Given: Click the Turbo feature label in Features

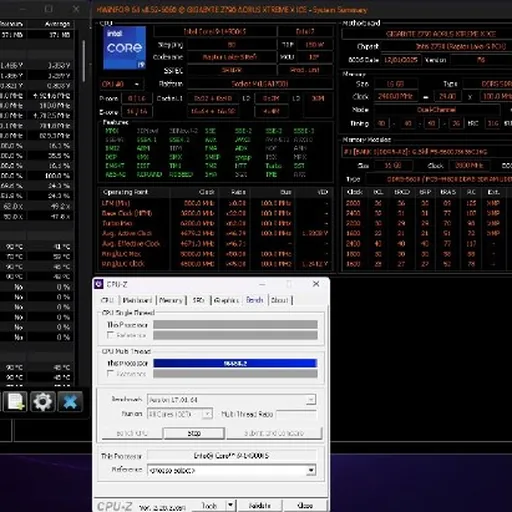Looking at the screenshot, I should (273, 166).
